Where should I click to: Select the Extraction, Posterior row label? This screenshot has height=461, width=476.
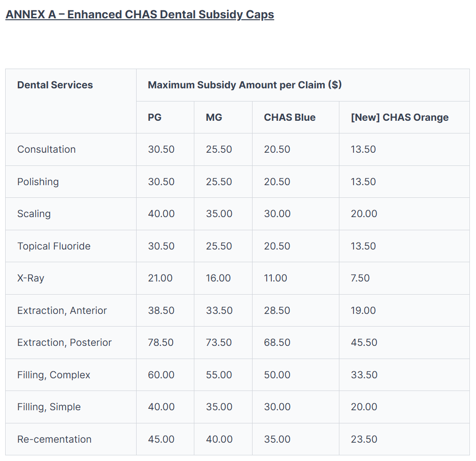click(x=64, y=343)
